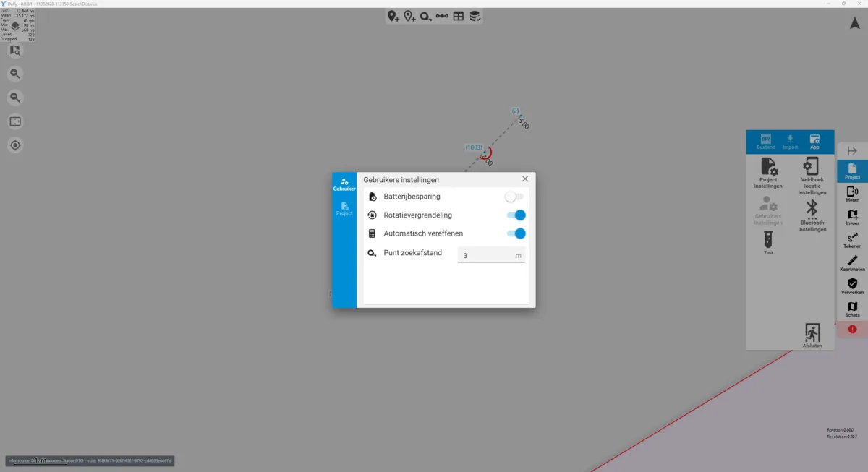Open the table grid icon in the toolbar
The height and width of the screenshot is (472, 868).
coord(458,16)
